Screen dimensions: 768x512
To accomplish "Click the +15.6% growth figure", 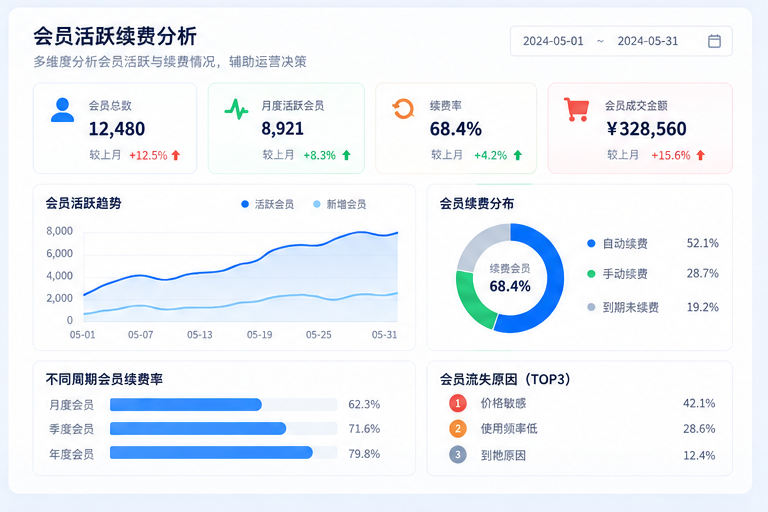I will [x=671, y=155].
